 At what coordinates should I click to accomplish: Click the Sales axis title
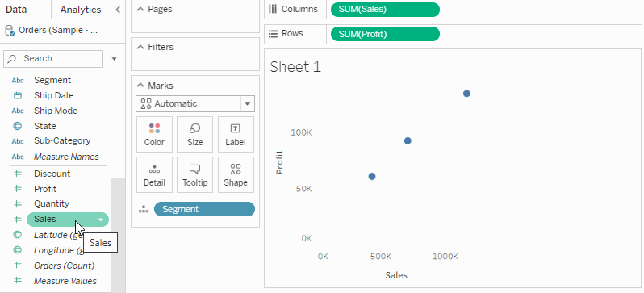click(x=396, y=275)
